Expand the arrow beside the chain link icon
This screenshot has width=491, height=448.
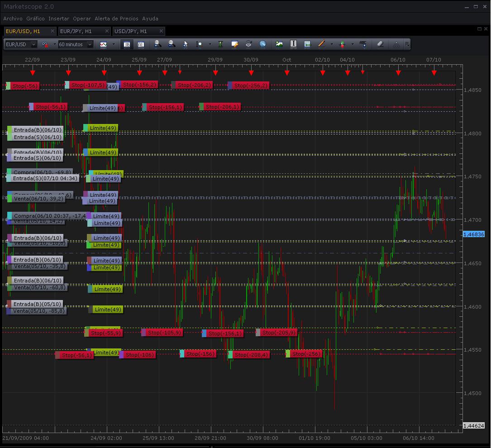(x=55, y=44)
